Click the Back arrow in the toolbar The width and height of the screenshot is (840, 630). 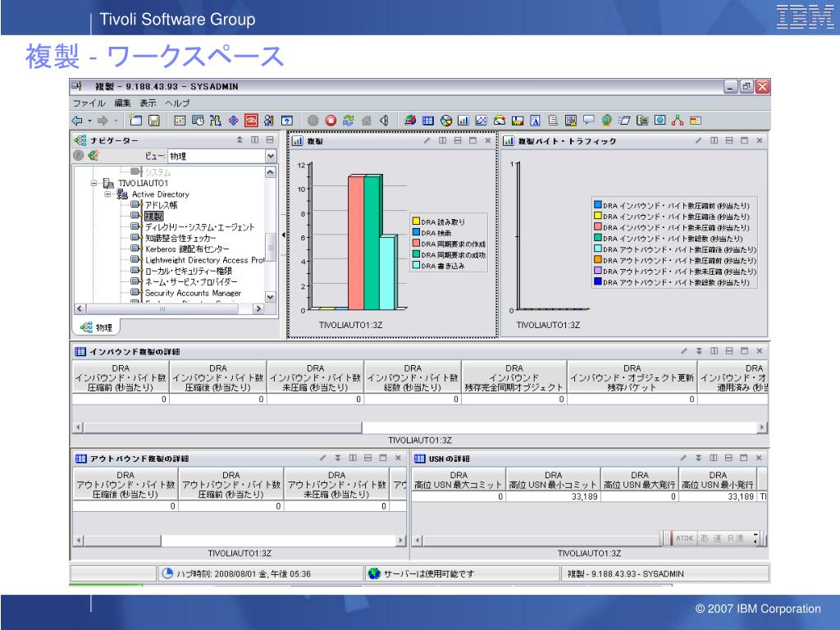tap(77, 121)
